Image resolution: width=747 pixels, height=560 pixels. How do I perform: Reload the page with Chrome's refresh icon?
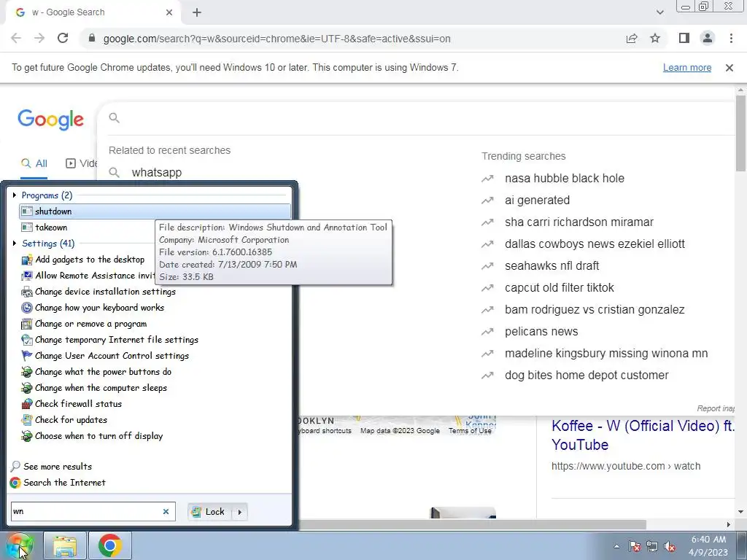tap(63, 38)
